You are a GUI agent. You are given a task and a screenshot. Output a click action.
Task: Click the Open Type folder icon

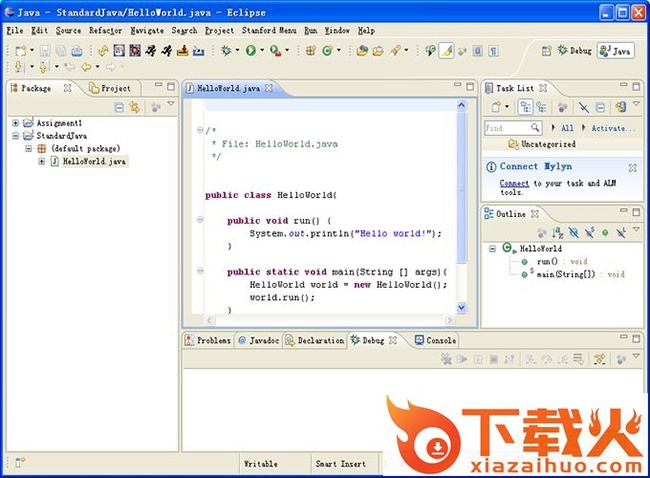[362, 51]
